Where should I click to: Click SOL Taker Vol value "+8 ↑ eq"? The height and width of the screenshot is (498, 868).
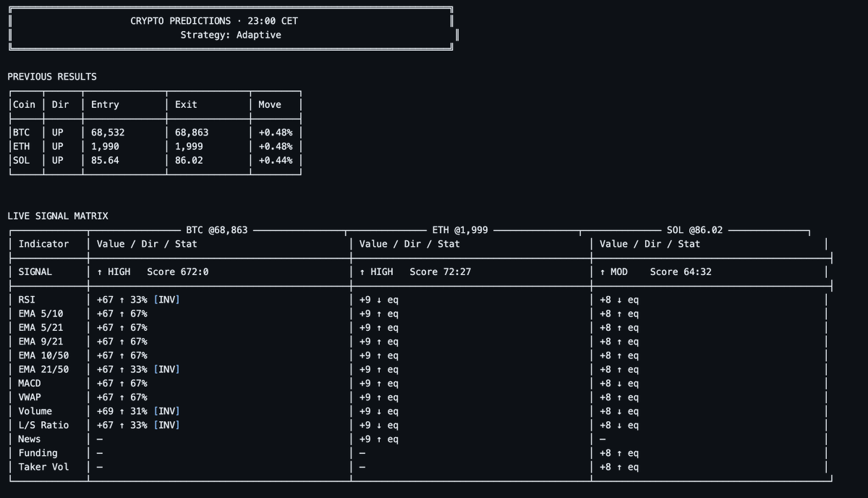coord(619,467)
